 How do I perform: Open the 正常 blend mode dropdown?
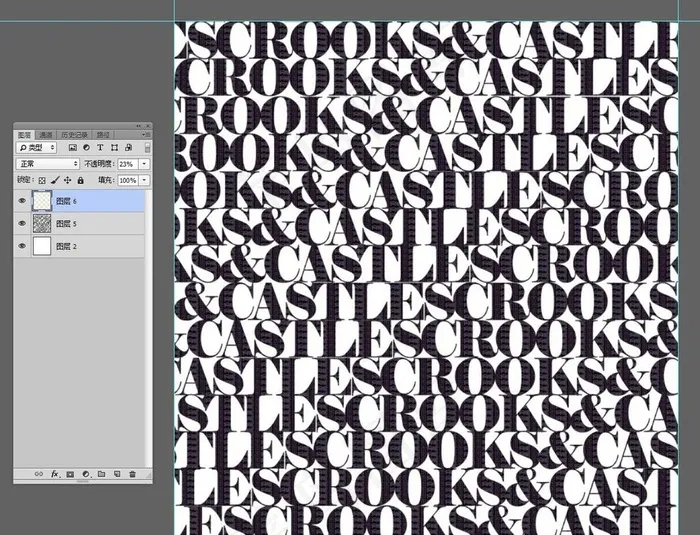[48, 164]
